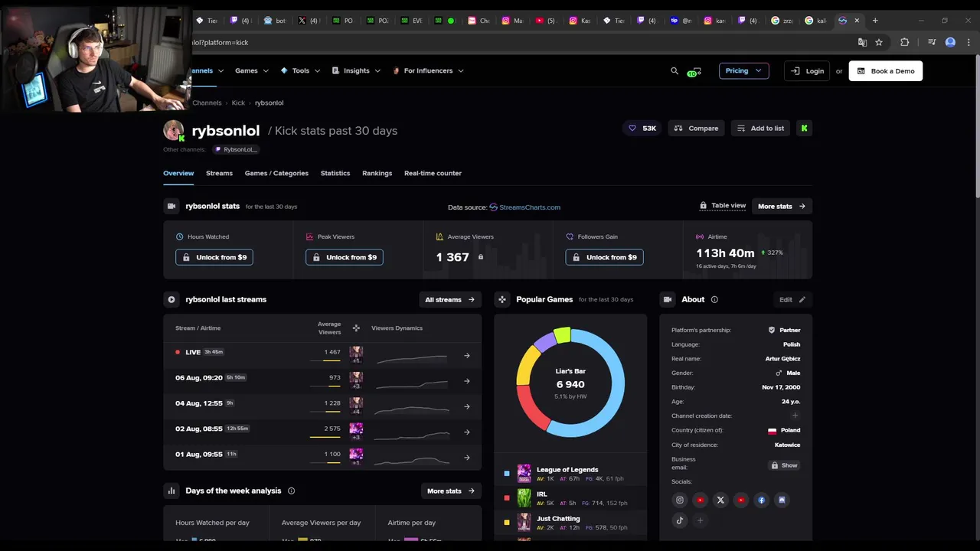Open the 04 Aug stream arrow

click(467, 406)
